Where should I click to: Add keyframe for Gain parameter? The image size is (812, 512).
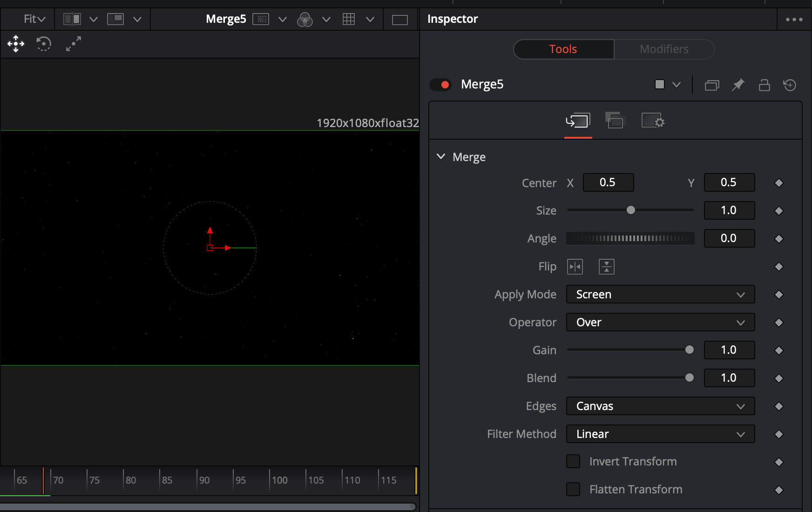[779, 350]
